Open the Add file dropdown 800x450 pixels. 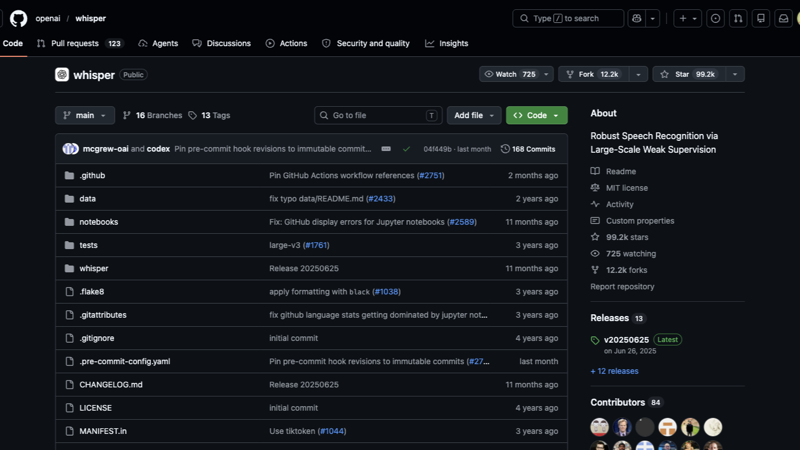pyautogui.click(x=473, y=115)
